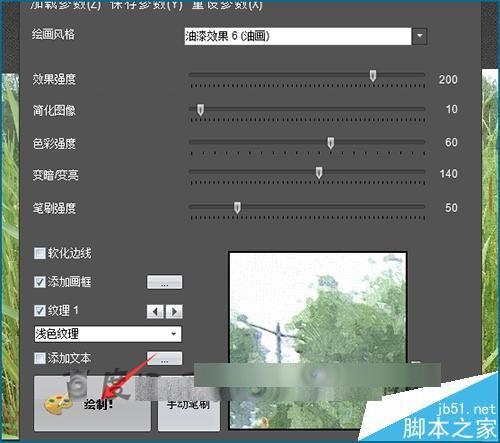Click the 笔刷强度 value 50

click(x=451, y=208)
